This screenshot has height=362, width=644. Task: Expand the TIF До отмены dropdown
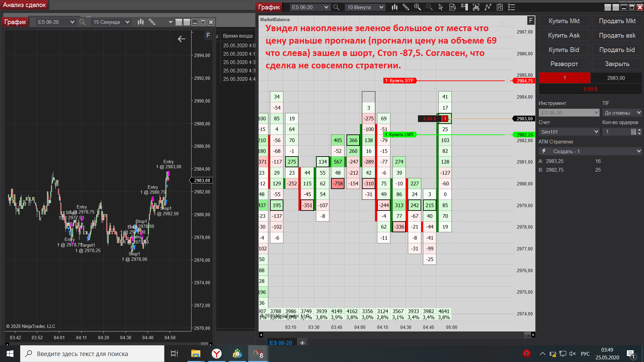click(622, 113)
